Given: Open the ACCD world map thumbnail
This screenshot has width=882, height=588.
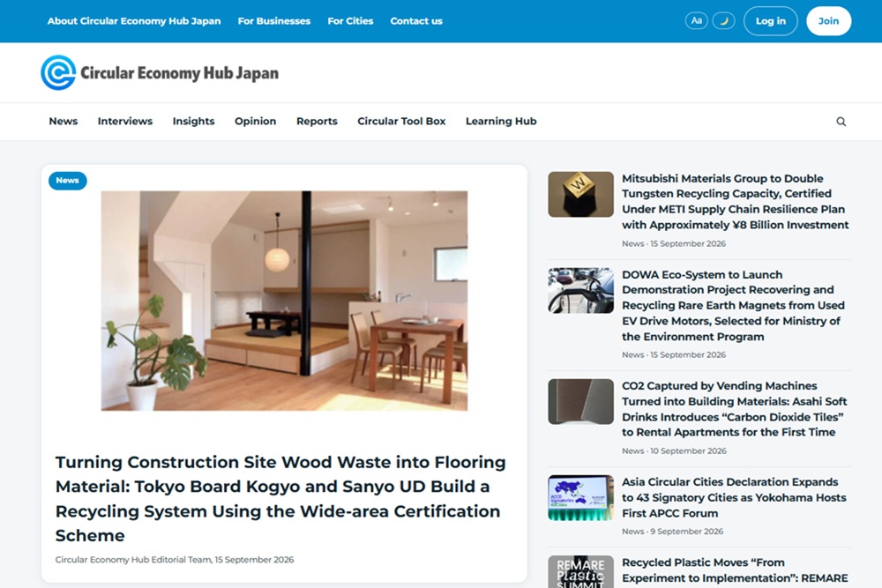Looking at the screenshot, I should [x=580, y=497].
